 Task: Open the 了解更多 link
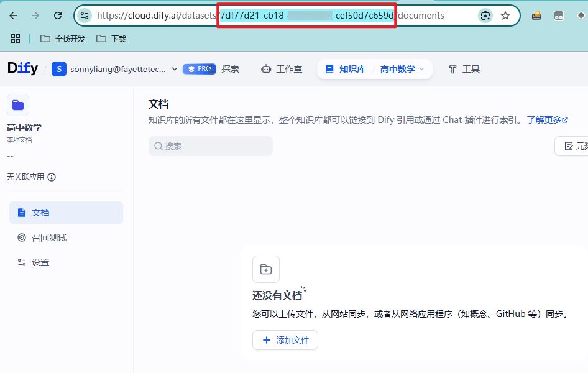pos(544,120)
